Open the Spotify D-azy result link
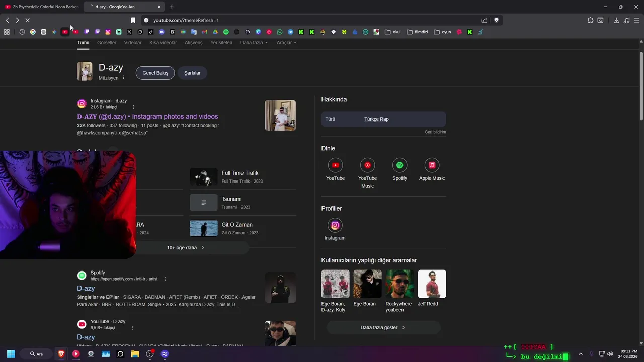This screenshot has width=644, height=362. tap(86, 289)
